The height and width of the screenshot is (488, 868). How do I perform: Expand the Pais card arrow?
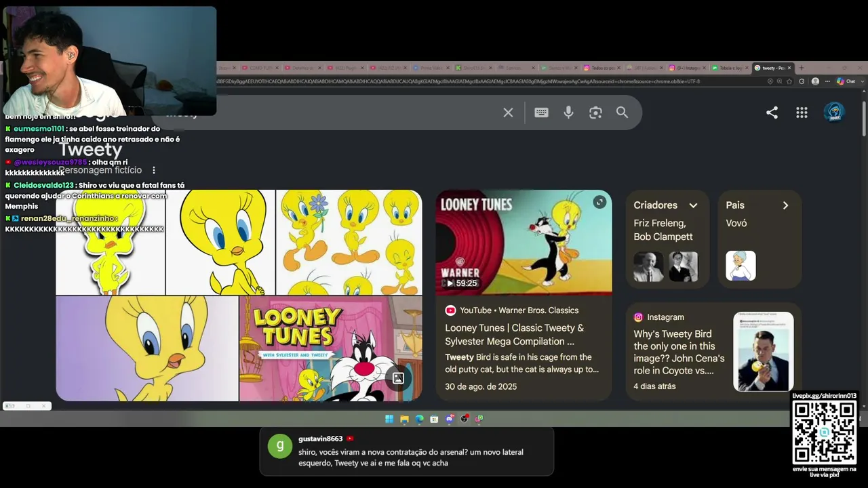point(785,205)
